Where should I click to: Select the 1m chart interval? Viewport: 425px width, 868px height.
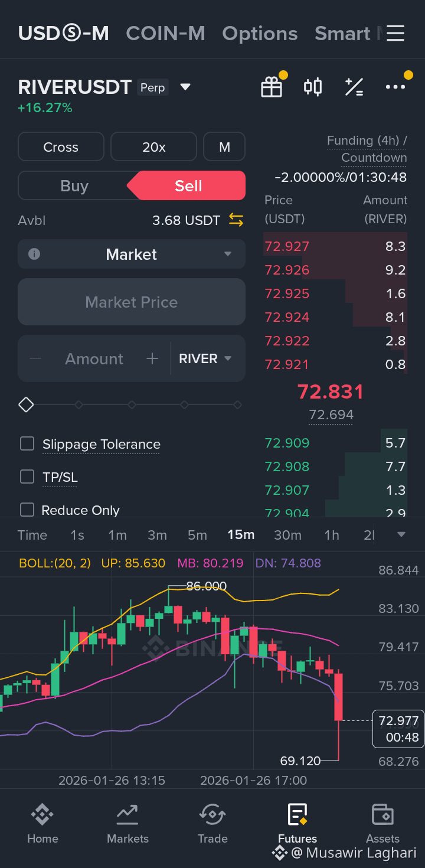pos(117,535)
